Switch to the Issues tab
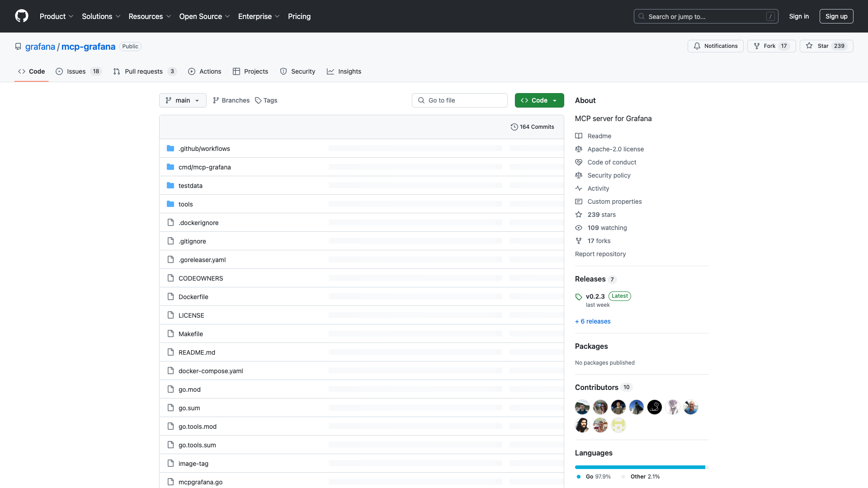The image size is (868, 488). [76, 71]
